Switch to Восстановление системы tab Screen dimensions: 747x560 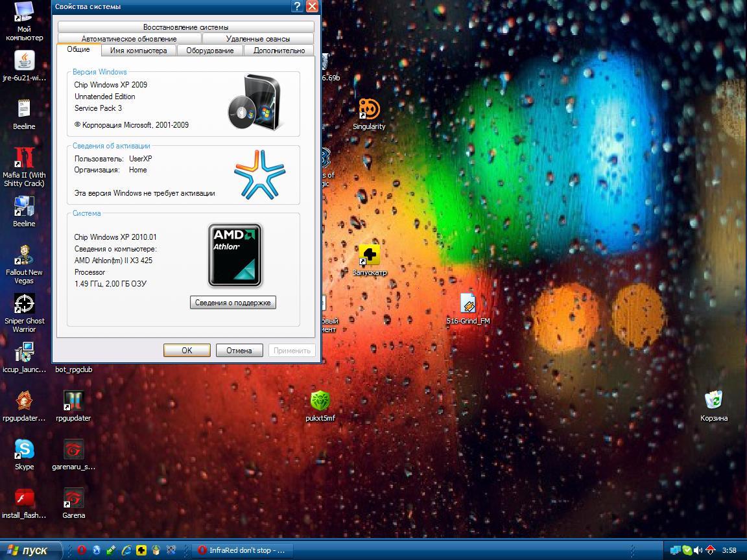[186, 27]
